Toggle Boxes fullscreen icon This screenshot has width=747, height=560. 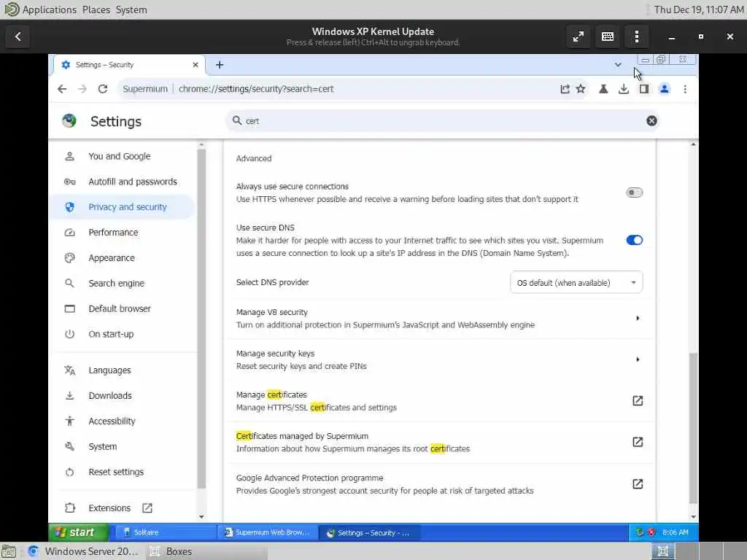(x=578, y=36)
